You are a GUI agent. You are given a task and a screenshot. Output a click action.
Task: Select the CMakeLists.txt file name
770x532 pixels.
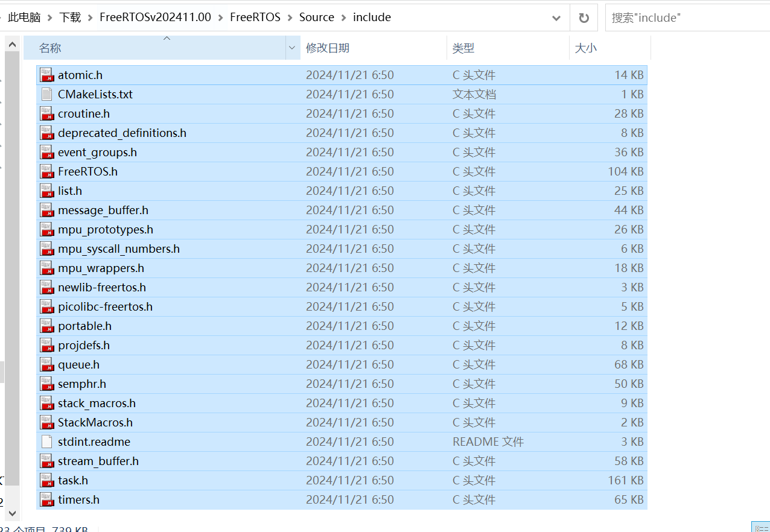(x=95, y=94)
